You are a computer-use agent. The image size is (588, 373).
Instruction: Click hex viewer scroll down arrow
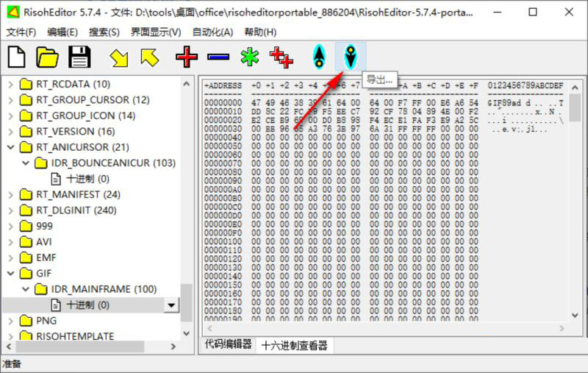click(575, 315)
